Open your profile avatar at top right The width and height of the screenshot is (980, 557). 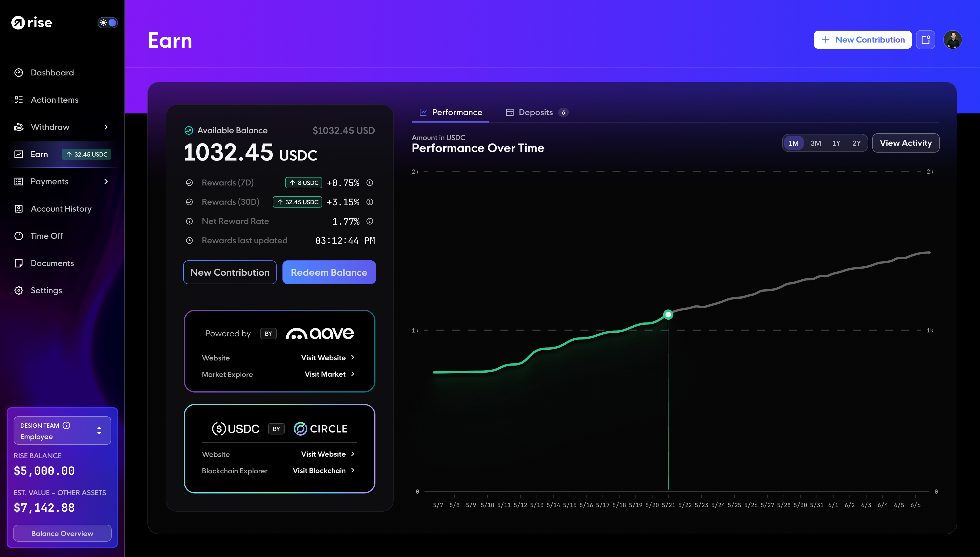tap(953, 39)
